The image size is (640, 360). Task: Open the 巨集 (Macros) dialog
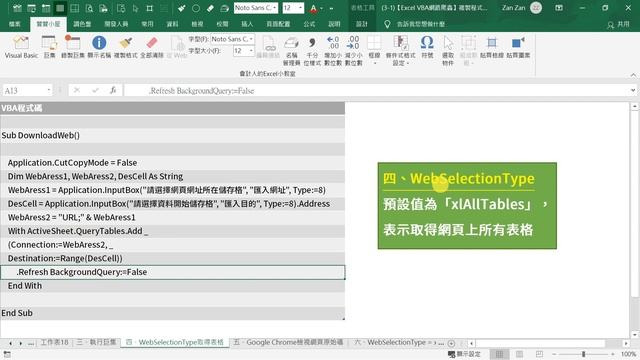click(49, 47)
